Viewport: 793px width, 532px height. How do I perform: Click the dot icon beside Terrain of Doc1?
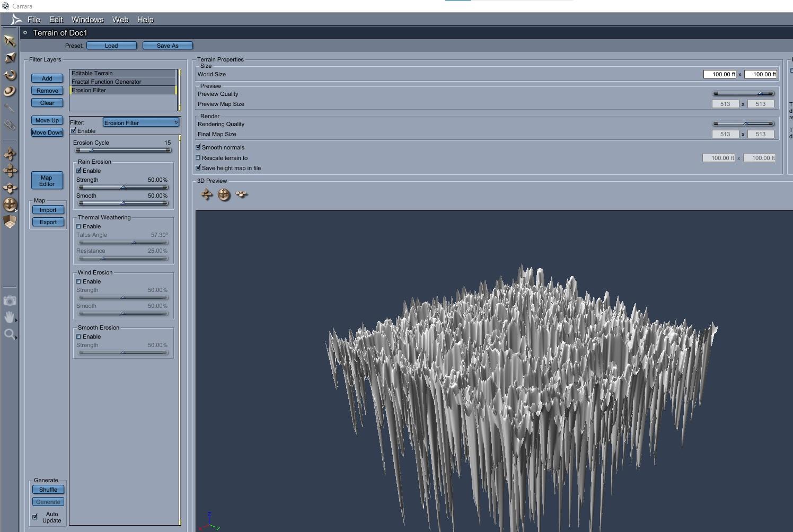tap(25, 32)
